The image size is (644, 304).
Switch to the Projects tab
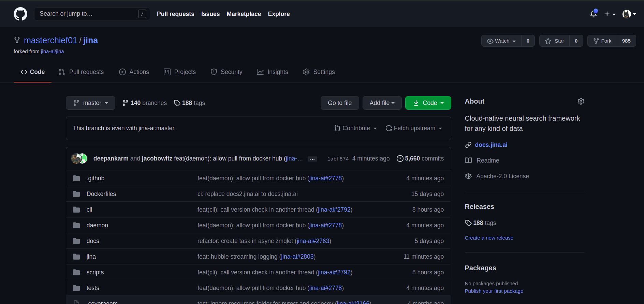click(x=180, y=72)
